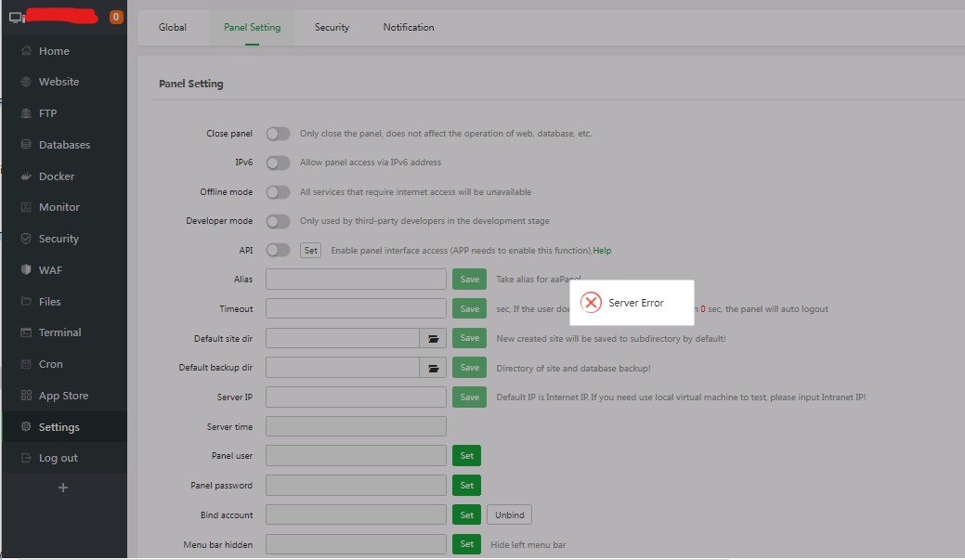Enable the IPv6 switch

click(278, 163)
